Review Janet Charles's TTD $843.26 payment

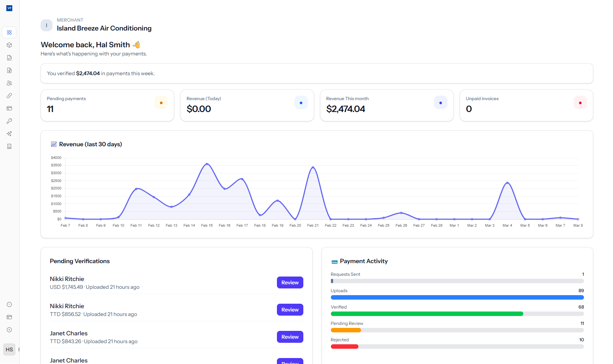click(x=290, y=337)
